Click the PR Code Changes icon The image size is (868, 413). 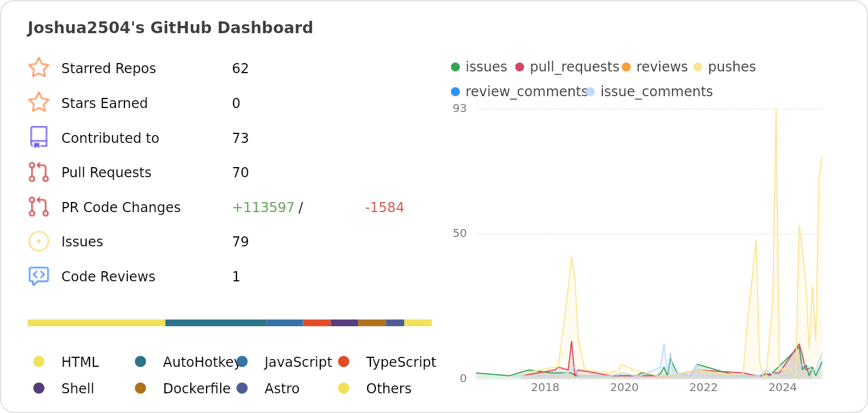(39, 207)
